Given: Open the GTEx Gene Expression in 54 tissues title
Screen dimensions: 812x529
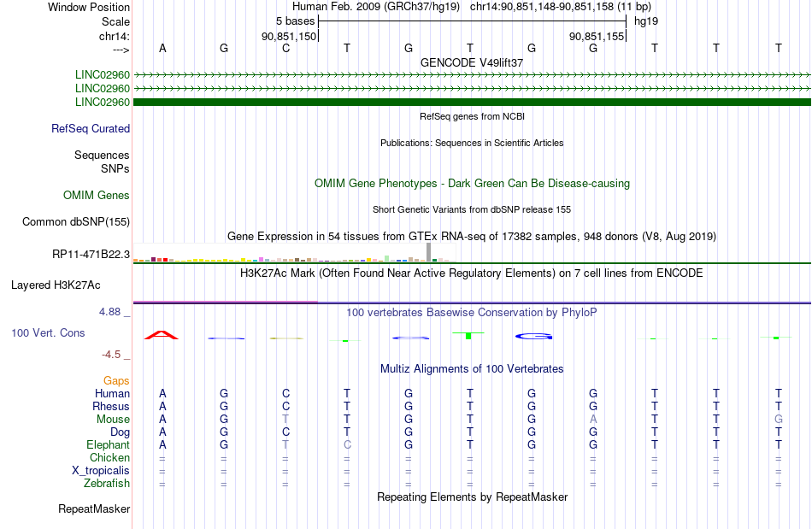Looking at the screenshot, I should pyautogui.click(x=472, y=237).
